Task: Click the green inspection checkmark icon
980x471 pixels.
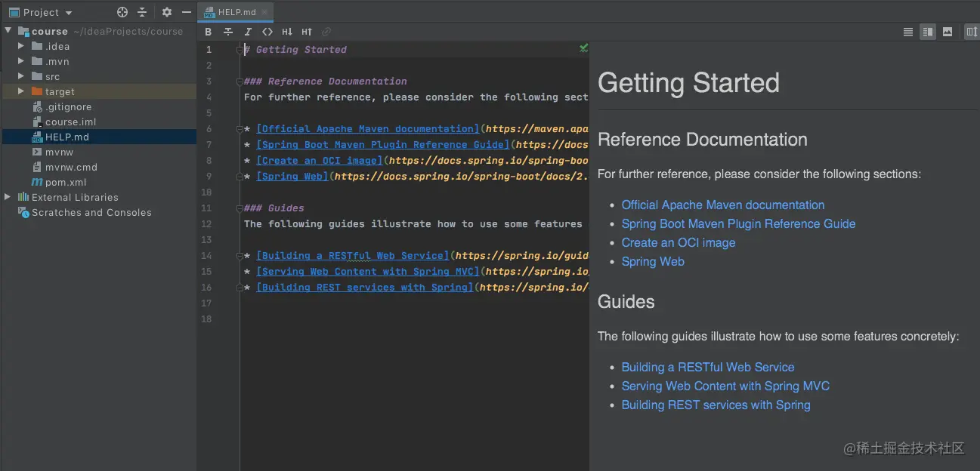Action: (x=583, y=48)
